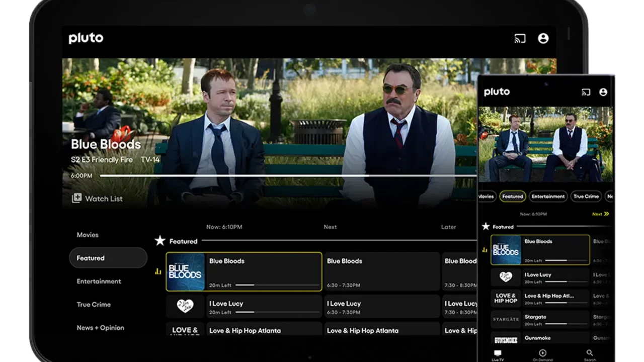The width and height of the screenshot is (644, 362).
Task: Select the Entertainment chip on the phone
Action: point(548,197)
